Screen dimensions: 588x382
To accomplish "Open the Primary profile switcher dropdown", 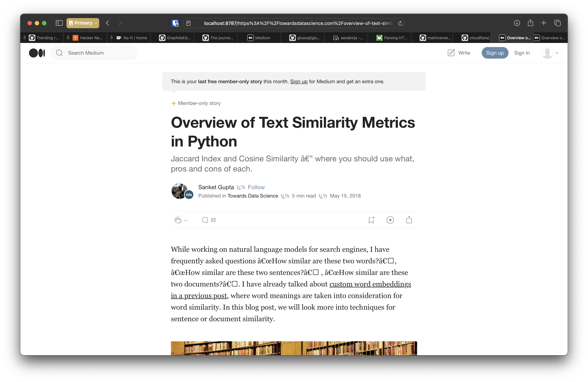I will [83, 23].
